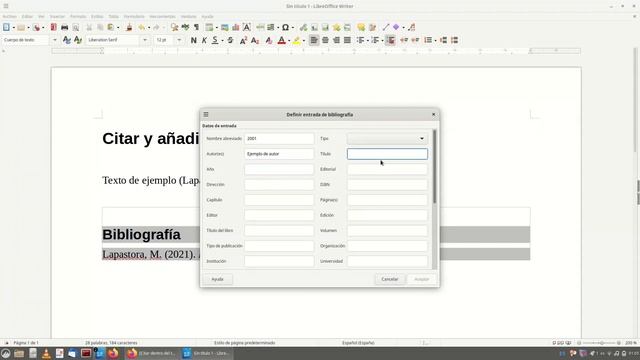
Task: Click the Basic shapes diamond icon
Action: pyautogui.click(x=396, y=27)
